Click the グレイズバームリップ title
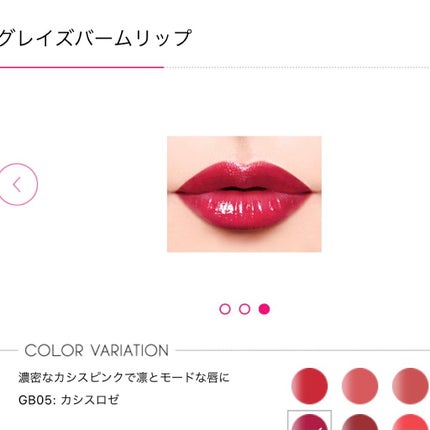This screenshot has height=430, width=430. tap(95, 38)
